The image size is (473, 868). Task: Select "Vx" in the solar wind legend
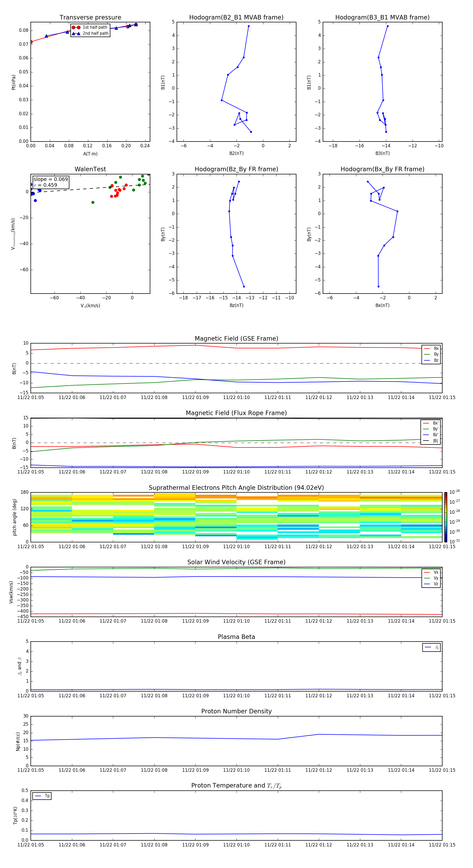(431, 572)
